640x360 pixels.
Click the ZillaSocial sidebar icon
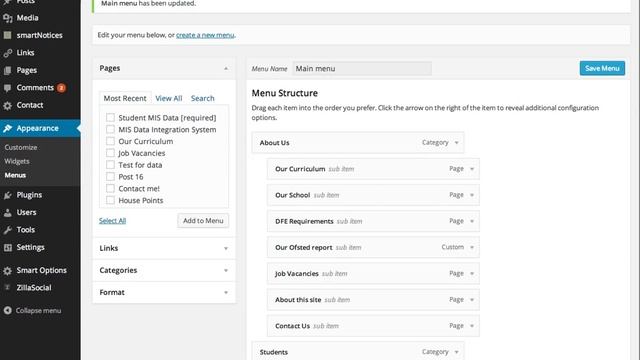coord(7,288)
